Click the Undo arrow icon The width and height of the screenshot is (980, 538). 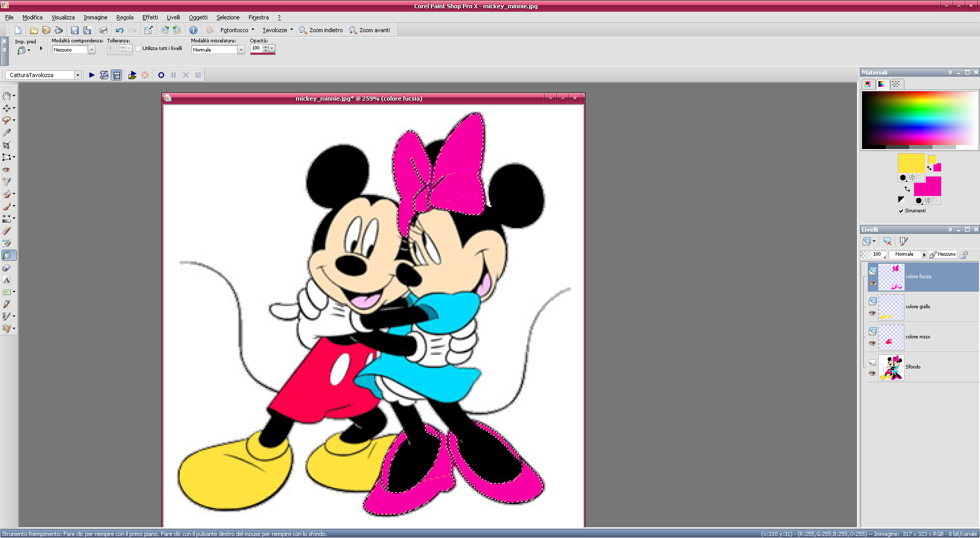coord(119,30)
